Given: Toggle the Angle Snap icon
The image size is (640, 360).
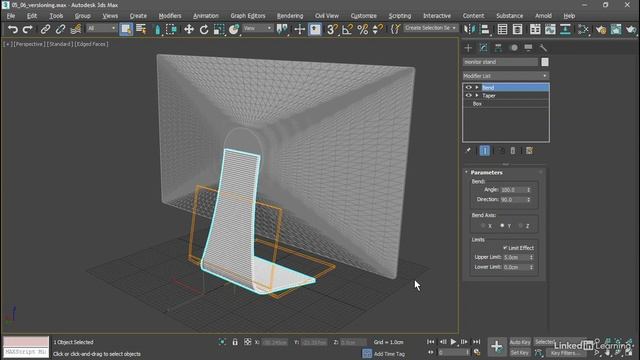Looking at the screenshot, I should [x=347, y=29].
